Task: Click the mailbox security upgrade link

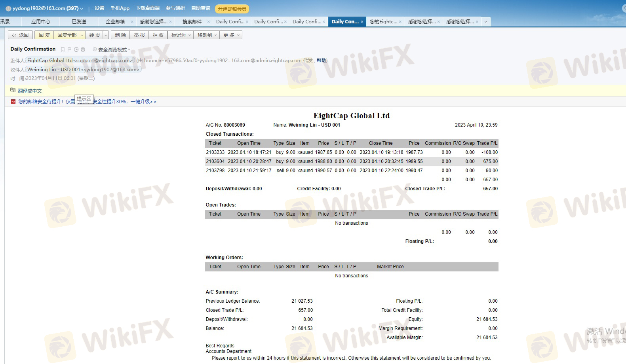Action: click(x=87, y=102)
